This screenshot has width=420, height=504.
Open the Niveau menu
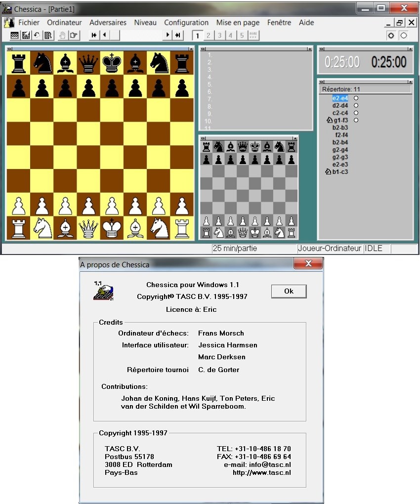tap(145, 23)
